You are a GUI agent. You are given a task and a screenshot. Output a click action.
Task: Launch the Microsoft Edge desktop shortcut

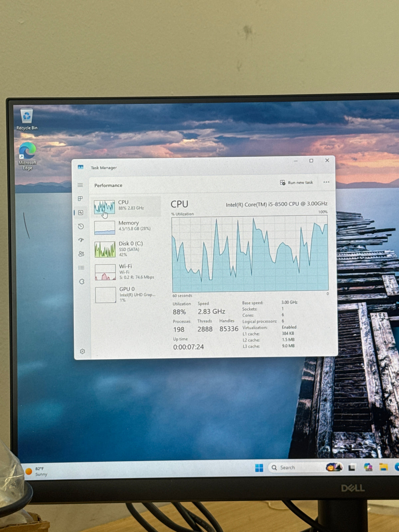click(27, 156)
